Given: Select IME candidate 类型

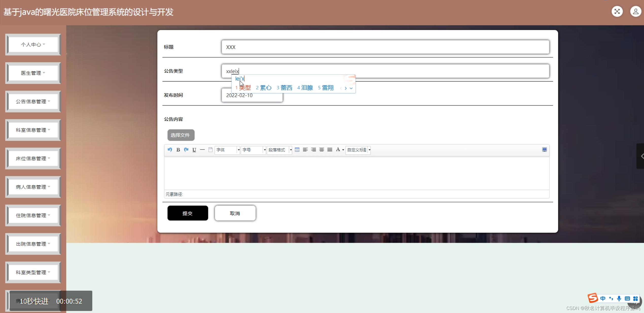Looking at the screenshot, I should point(244,88).
